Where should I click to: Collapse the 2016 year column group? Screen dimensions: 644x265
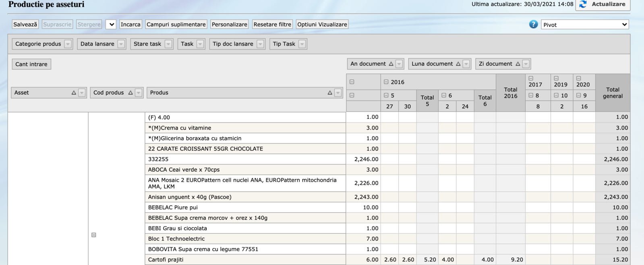click(386, 82)
